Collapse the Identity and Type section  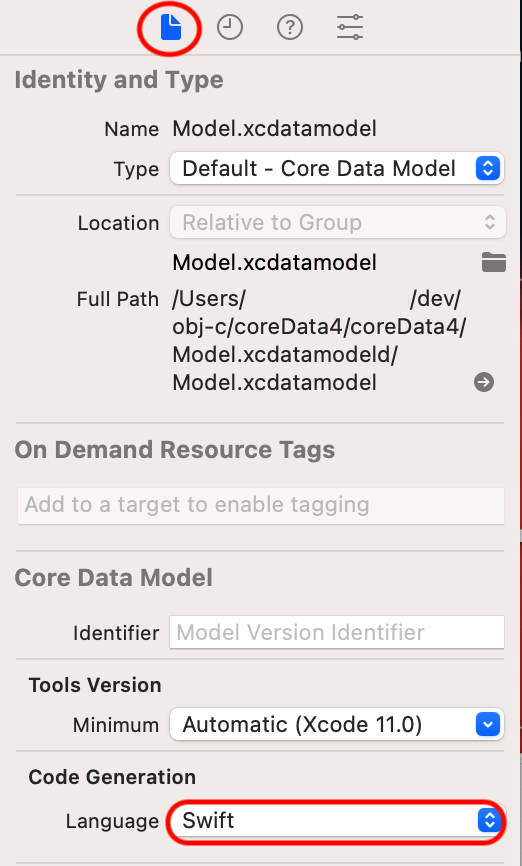pos(119,80)
